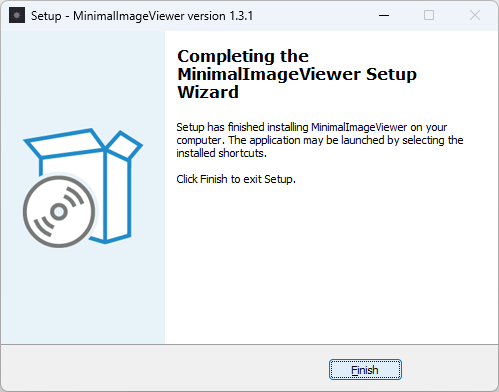Open the system menu via title bar icon

click(17, 15)
